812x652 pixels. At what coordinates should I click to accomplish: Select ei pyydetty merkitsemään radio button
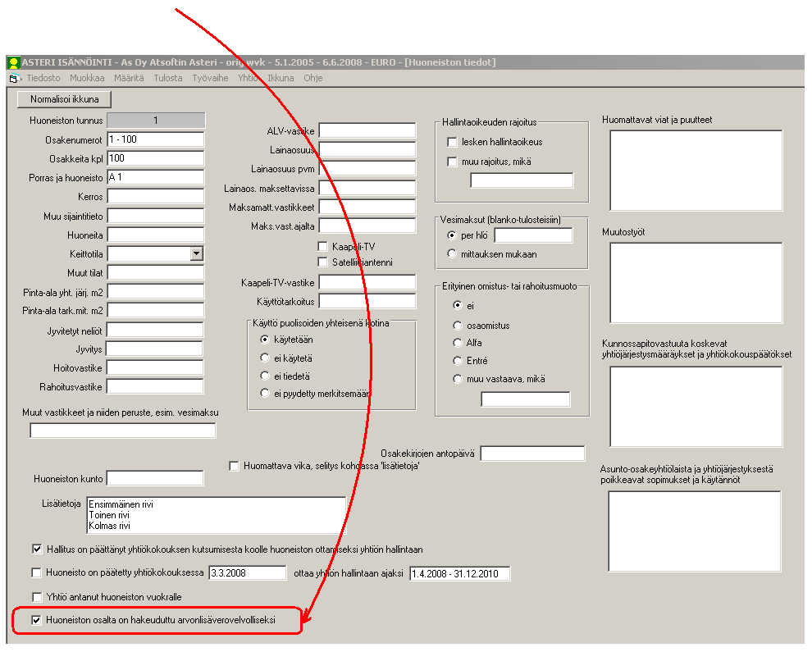265,393
